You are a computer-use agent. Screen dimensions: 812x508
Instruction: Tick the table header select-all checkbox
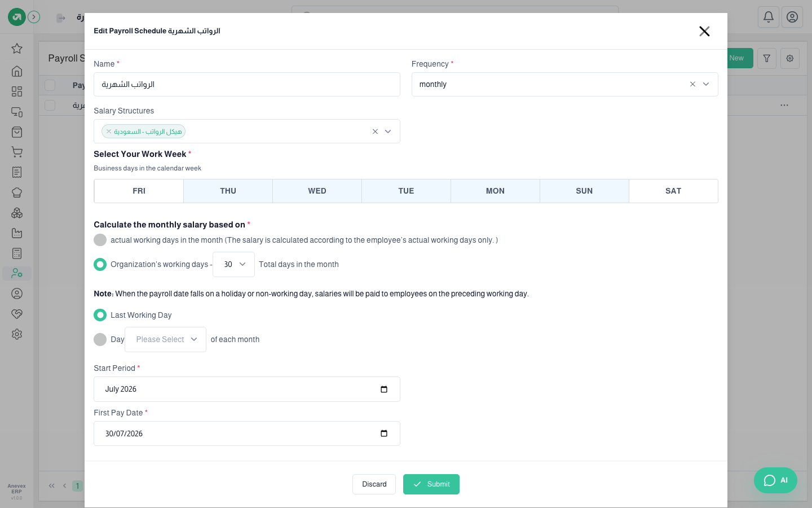50,85
